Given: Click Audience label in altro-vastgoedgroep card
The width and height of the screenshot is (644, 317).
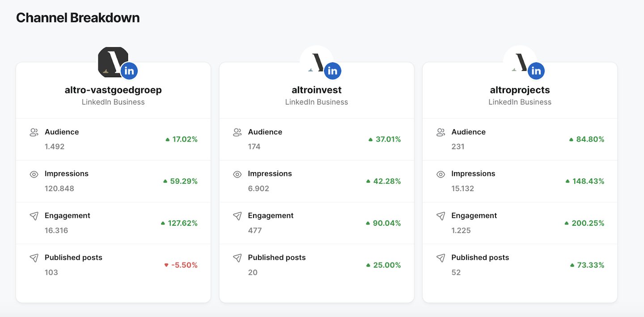Looking at the screenshot, I should (62, 132).
